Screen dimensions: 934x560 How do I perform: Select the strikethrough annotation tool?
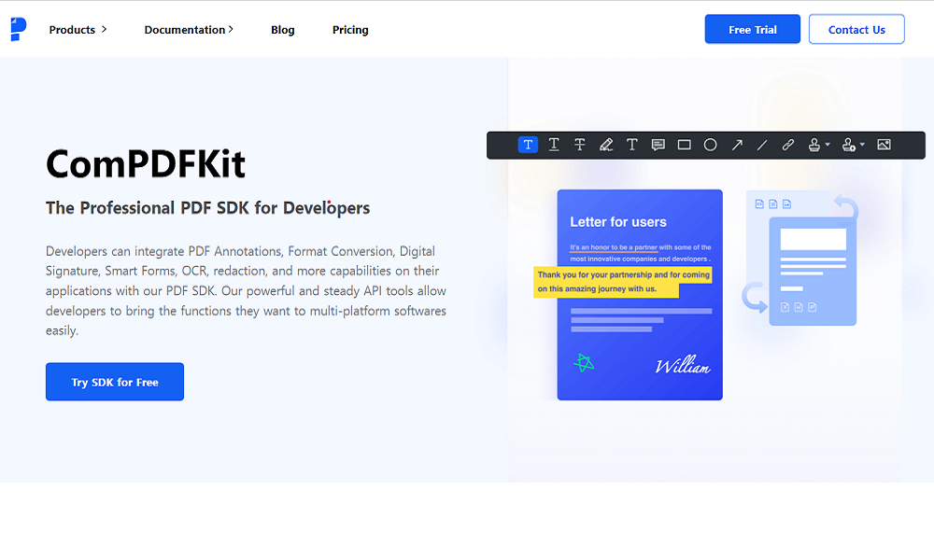(x=580, y=145)
